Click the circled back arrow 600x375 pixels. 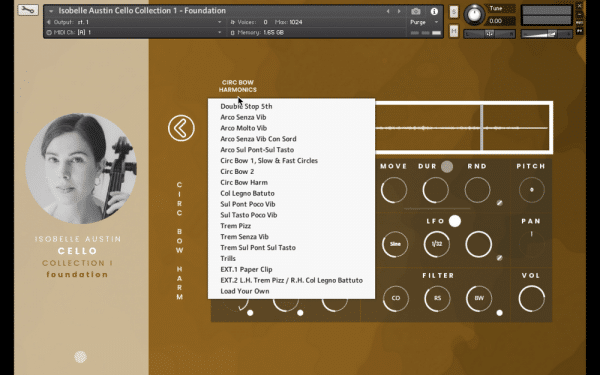[181, 128]
